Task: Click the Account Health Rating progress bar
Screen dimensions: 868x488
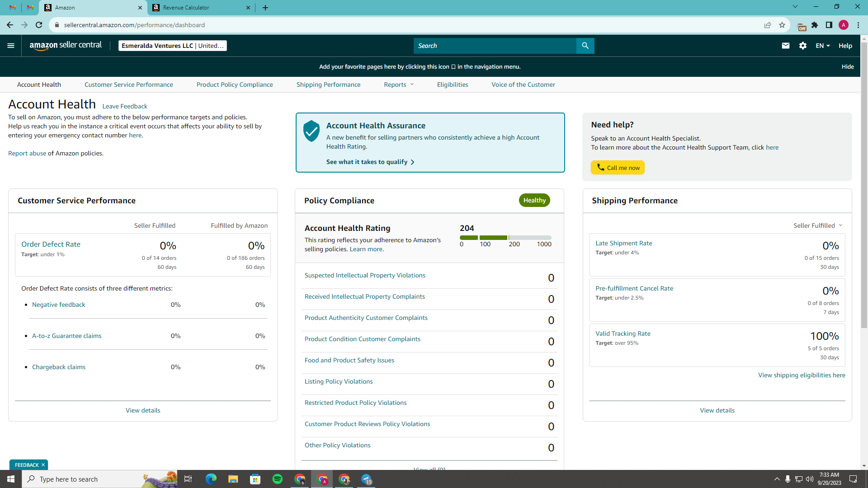Action: (x=505, y=237)
